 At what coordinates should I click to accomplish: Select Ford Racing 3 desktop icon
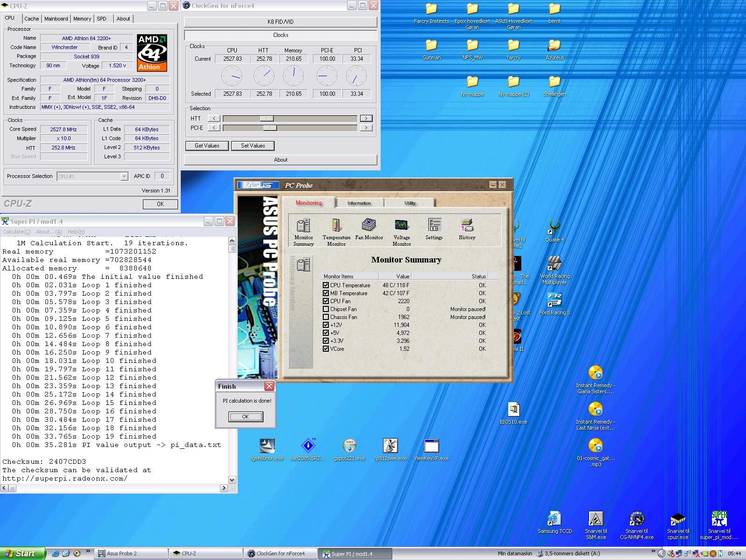[x=554, y=304]
